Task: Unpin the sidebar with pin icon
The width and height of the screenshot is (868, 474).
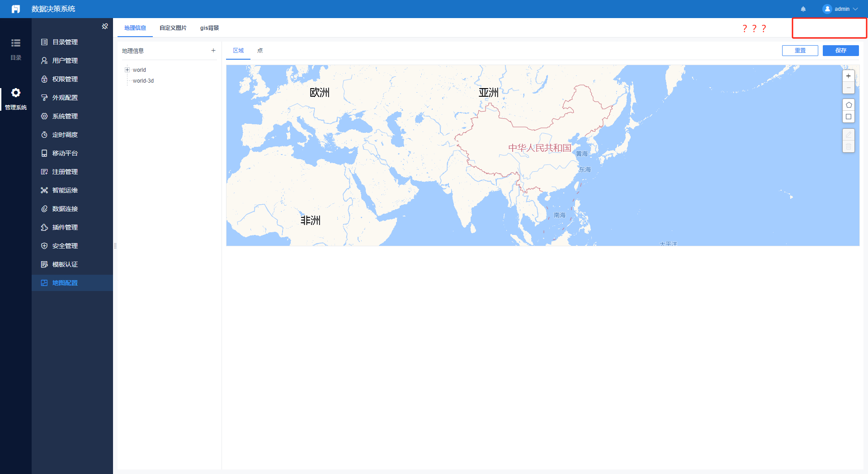Action: [105, 26]
